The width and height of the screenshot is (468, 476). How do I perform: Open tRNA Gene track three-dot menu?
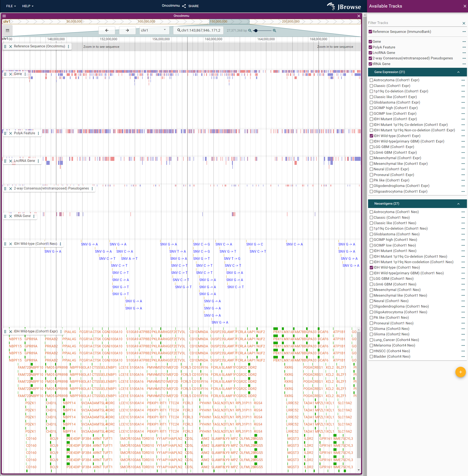click(34, 216)
